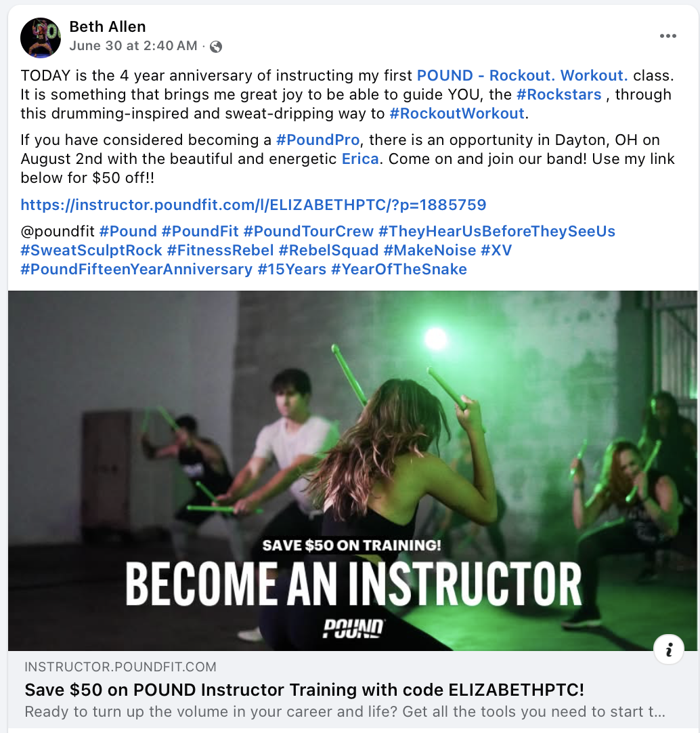Open the #TheyHearUsBeforeTheySeeUs hashtag
Screen dimensions: 700x733
pos(497,232)
